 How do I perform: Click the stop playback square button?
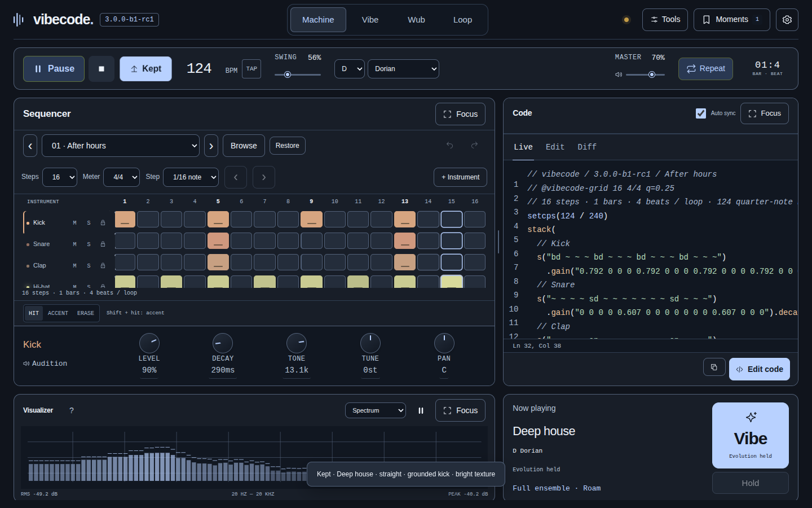[x=101, y=69]
